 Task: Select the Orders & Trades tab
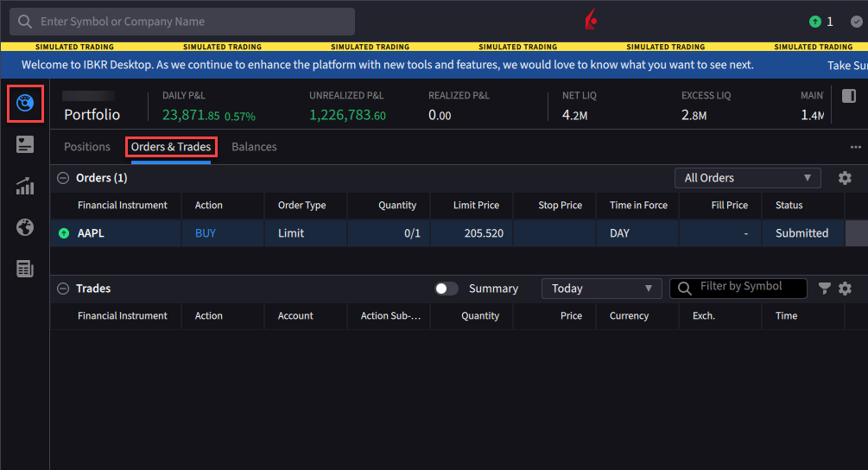(171, 147)
